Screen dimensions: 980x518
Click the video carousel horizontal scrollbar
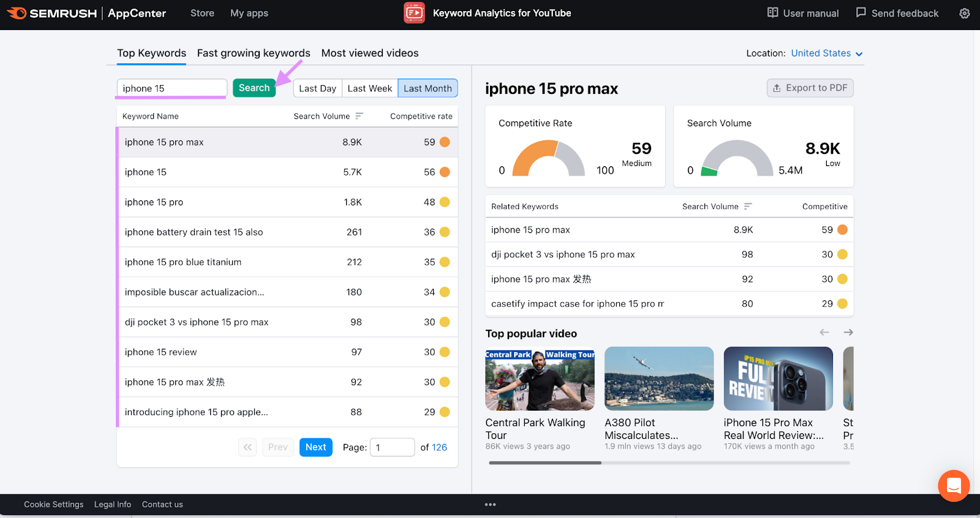tap(545, 463)
